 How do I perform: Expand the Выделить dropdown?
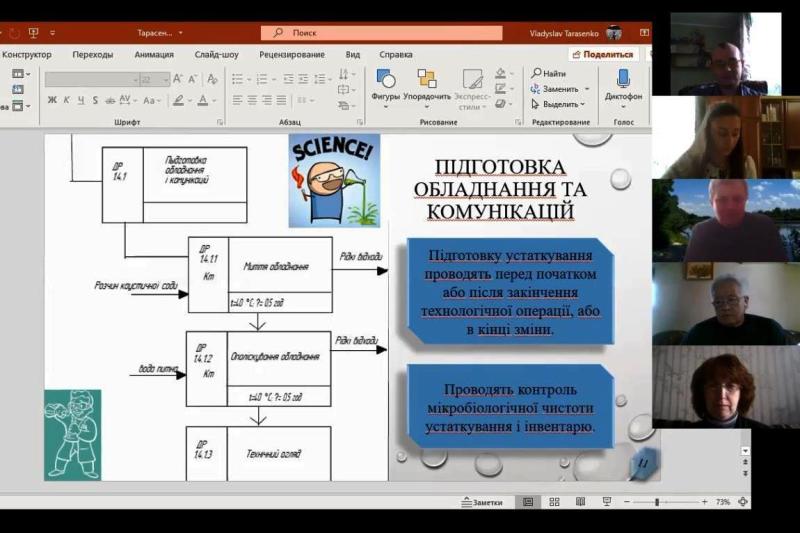click(x=582, y=104)
